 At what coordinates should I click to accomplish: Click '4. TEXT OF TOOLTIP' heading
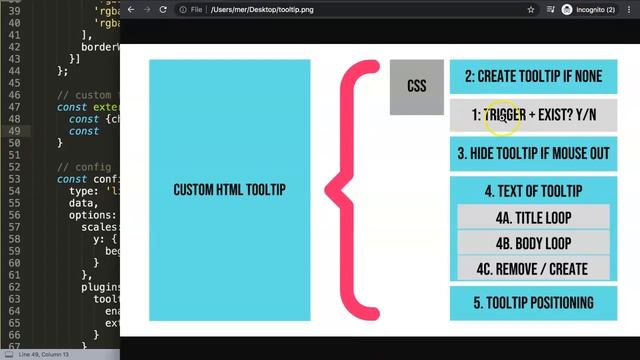533,191
